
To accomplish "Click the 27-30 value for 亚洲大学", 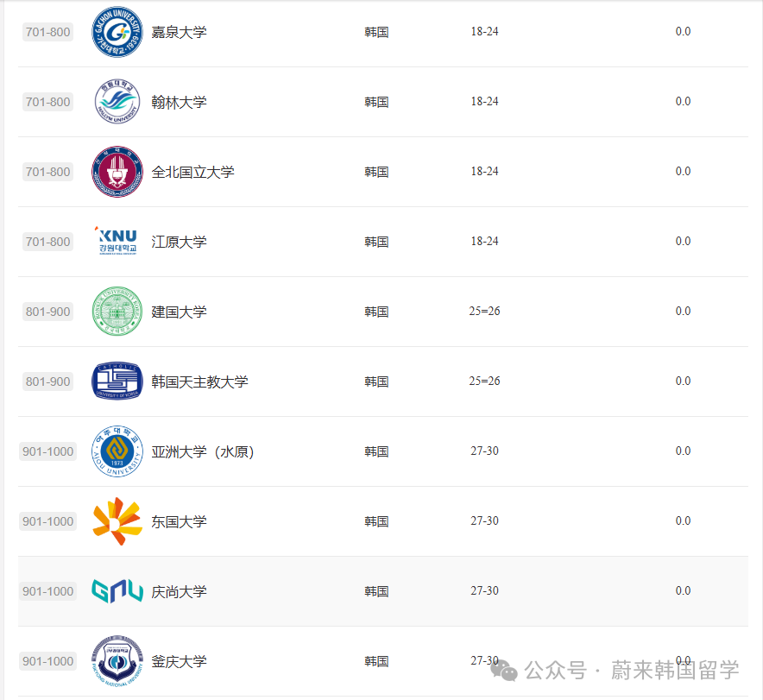I will [x=485, y=451].
